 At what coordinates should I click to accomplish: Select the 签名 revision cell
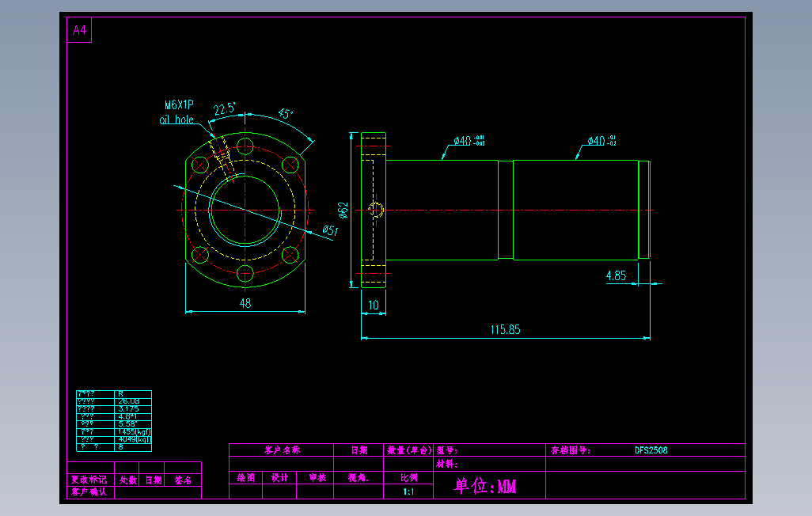click(x=183, y=480)
